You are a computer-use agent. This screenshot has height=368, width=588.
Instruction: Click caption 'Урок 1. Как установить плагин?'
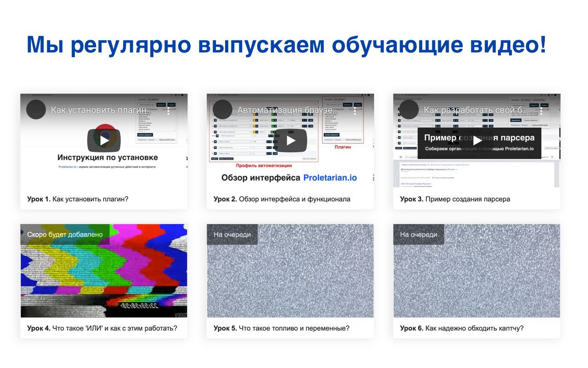78,199
